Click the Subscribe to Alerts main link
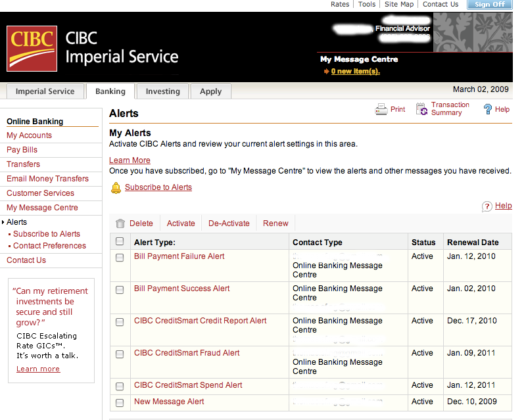Screen dimensions: 526x420 pos(158,187)
